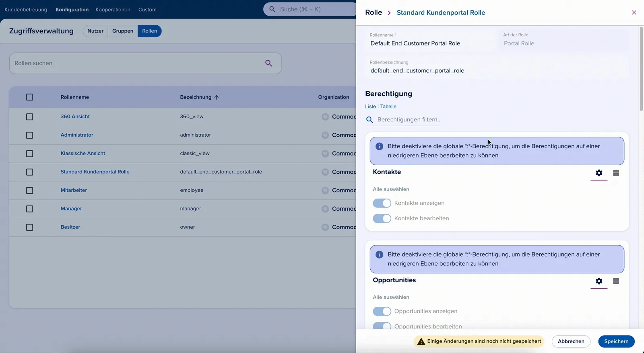
Task: Click the sort arrow next to Bezeichnung
Action: [217, 97]
